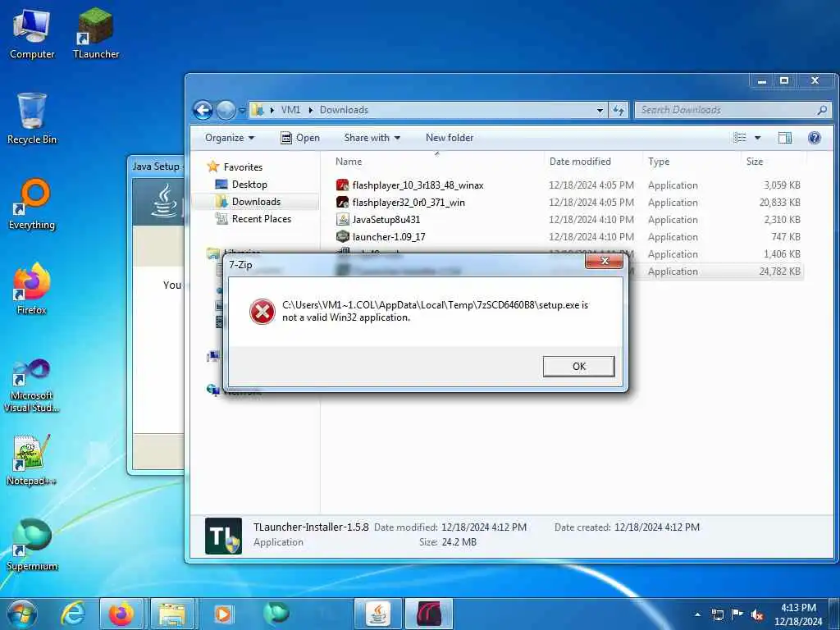Close the 7-Zip error dialog
The height and width of the screenshot is (630, 840).
(605, 261)
